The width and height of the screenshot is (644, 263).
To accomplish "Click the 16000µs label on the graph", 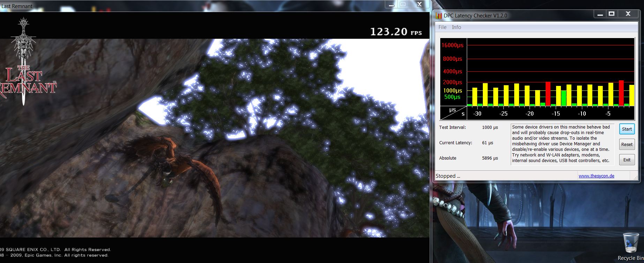I will (452, 45).
